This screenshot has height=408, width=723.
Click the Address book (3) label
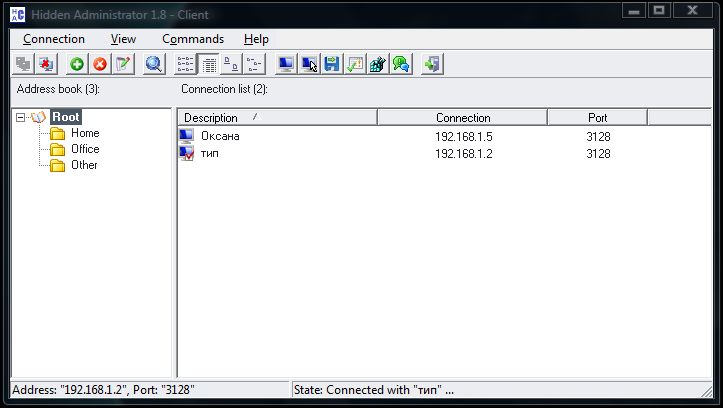[58, 89]
